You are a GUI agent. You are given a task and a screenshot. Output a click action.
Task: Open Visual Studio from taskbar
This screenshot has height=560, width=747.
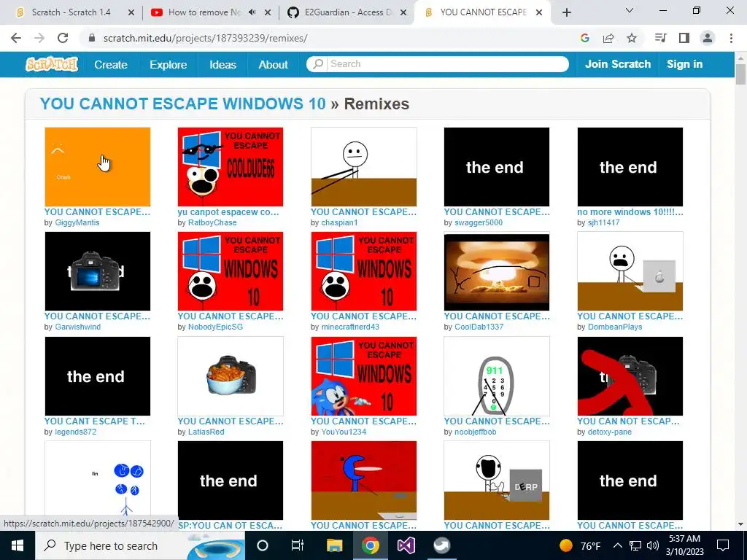coord(406,545)
